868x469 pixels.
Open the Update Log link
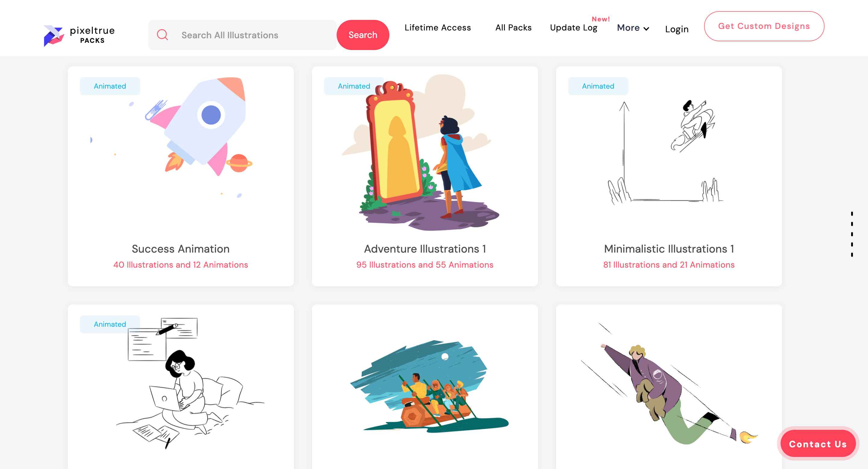coord(574,28)
